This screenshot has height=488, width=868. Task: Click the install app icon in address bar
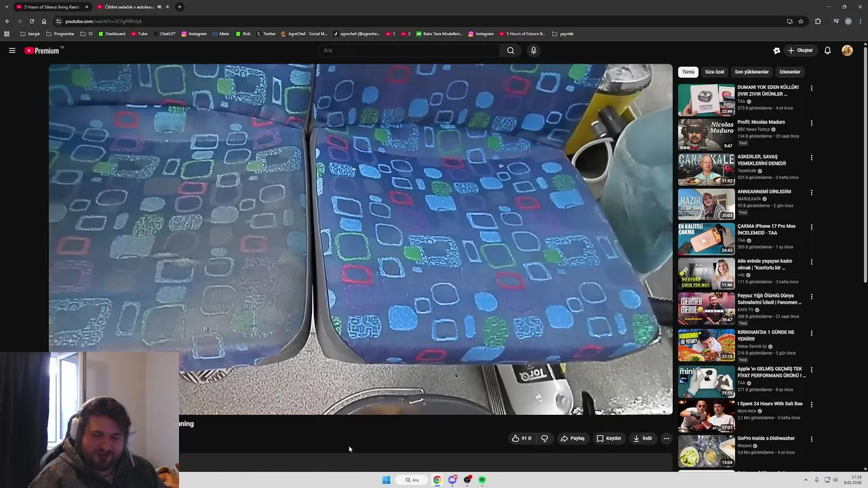pyautogui.click(x=789, y=21)
